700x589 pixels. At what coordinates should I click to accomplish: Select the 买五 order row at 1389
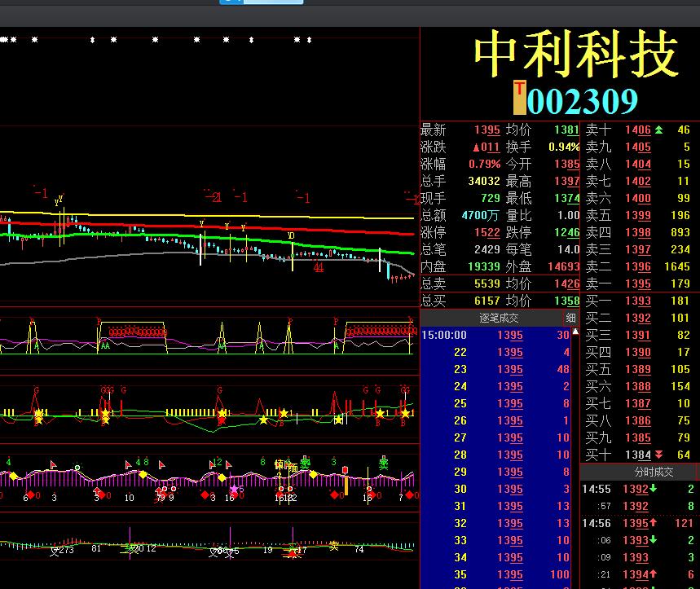[639, 369]
